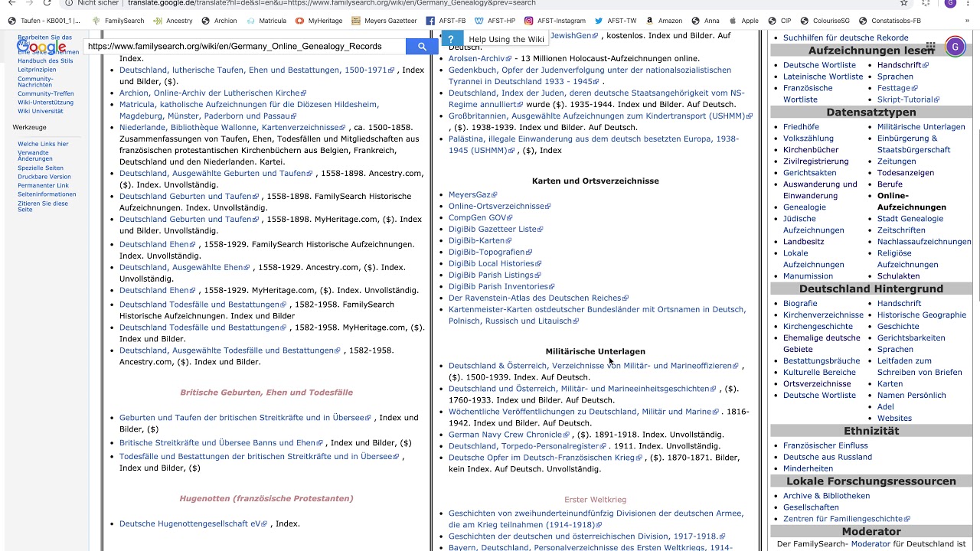Open the MyHeritage bookmark
The height and width of the screenshot is (551, 980).
pyautogui.click(x=318, y=21)
